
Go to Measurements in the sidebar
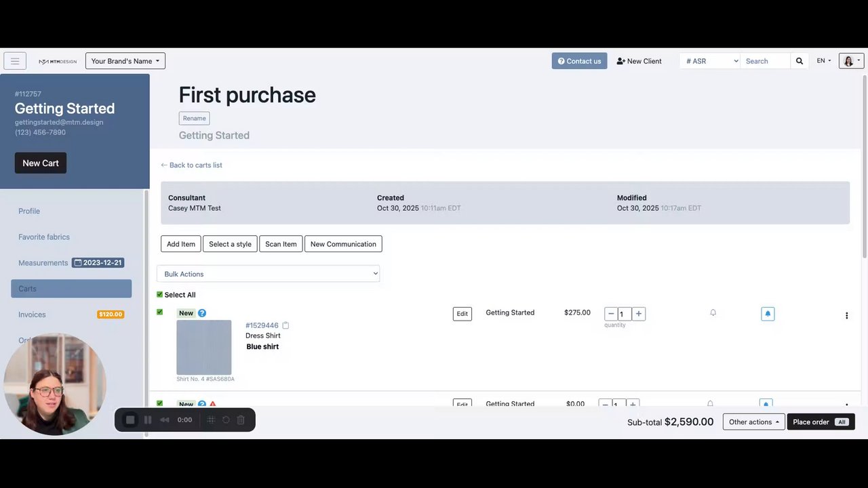[x=43, y=263]
